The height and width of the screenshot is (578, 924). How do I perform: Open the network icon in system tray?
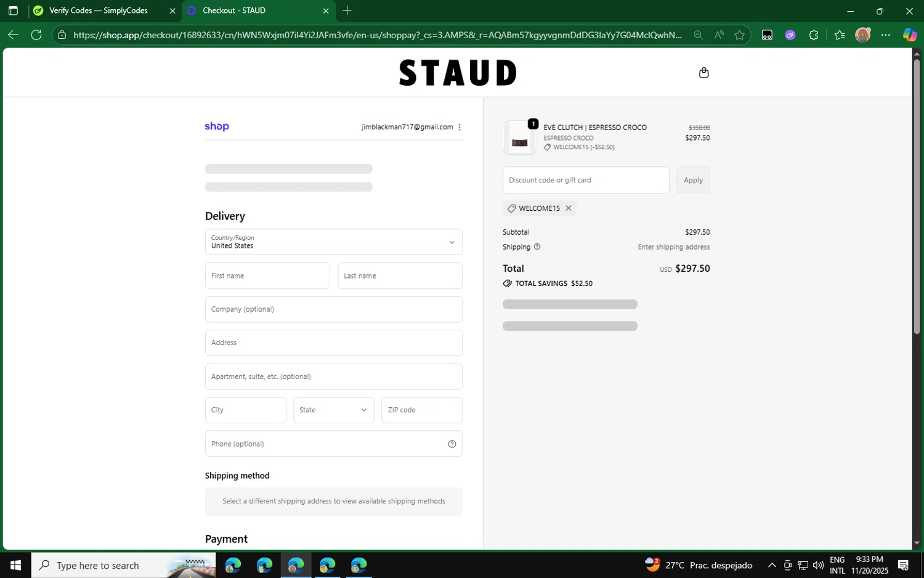(x=803, y=565)
